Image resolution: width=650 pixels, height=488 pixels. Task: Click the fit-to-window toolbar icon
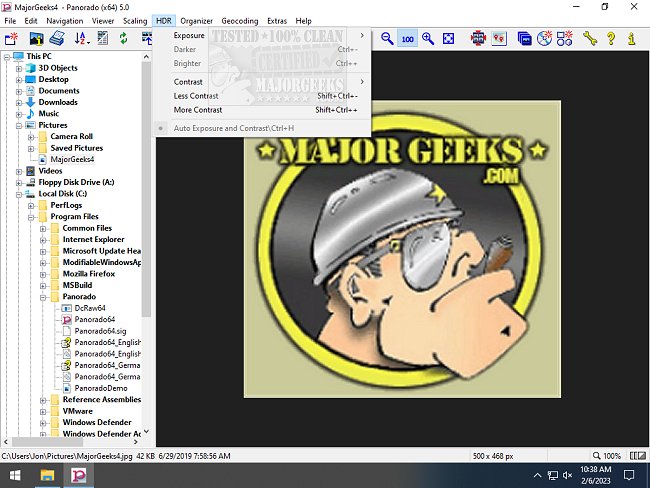448,39
